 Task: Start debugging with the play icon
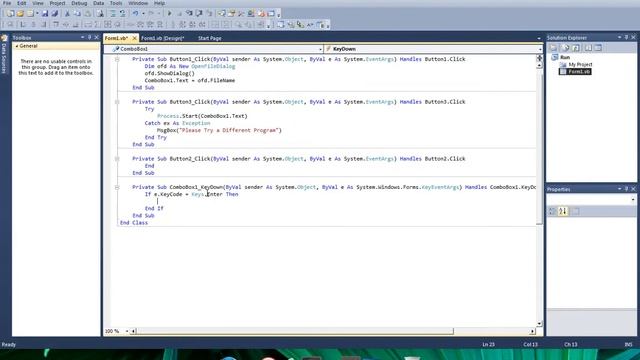[169, 13]
